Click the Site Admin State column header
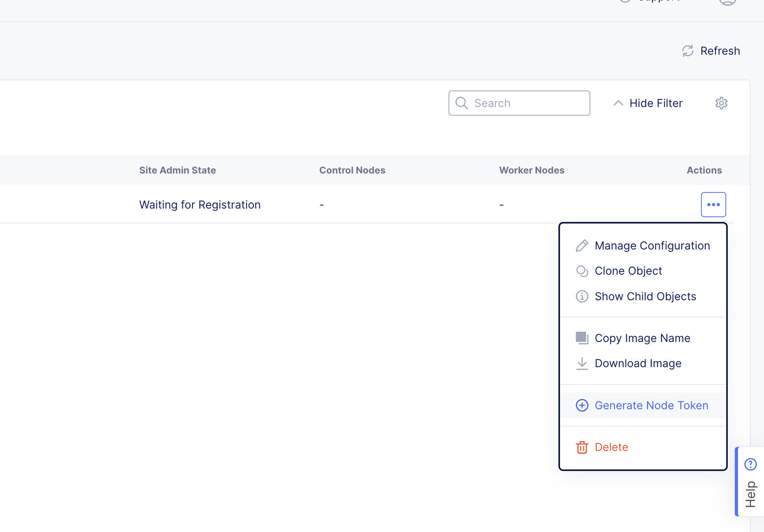Viewport: 764px width, 532px height. [x=177, y=170]
